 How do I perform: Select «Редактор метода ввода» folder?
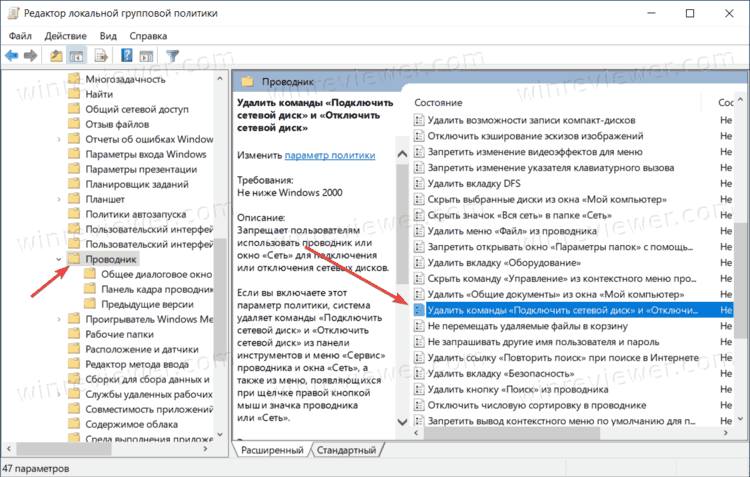pos(137,364)
